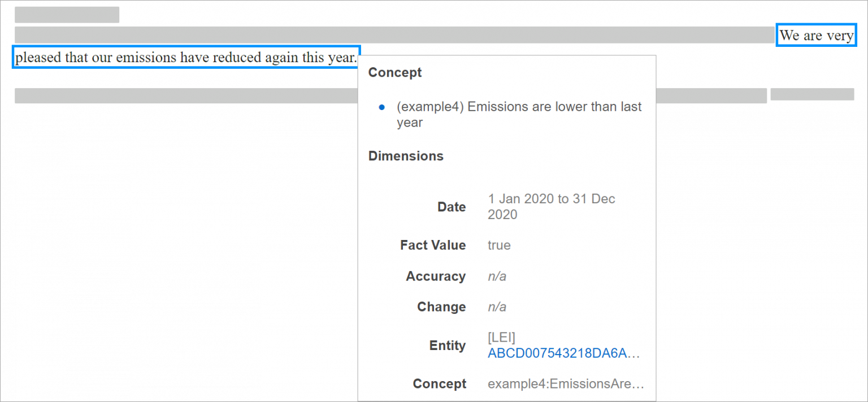Click the Fact Value label
This screenshot has height=402, width=868.
coord(433,245)
